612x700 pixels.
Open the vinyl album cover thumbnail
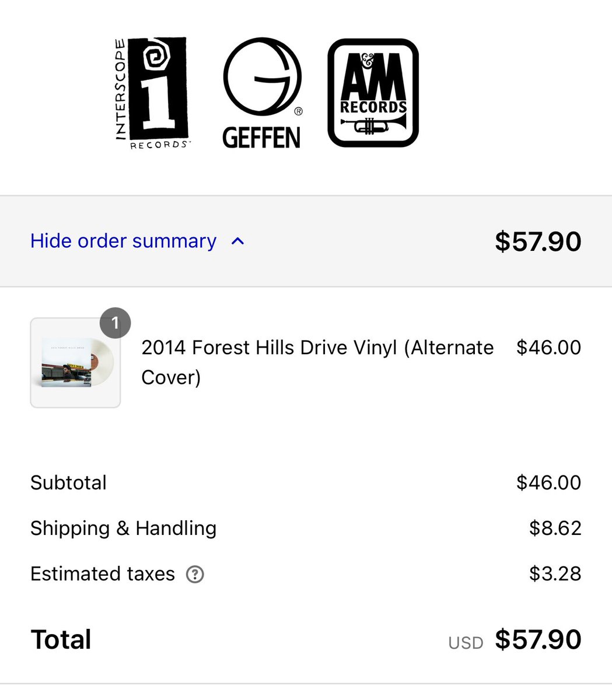[x=75, y=363]
